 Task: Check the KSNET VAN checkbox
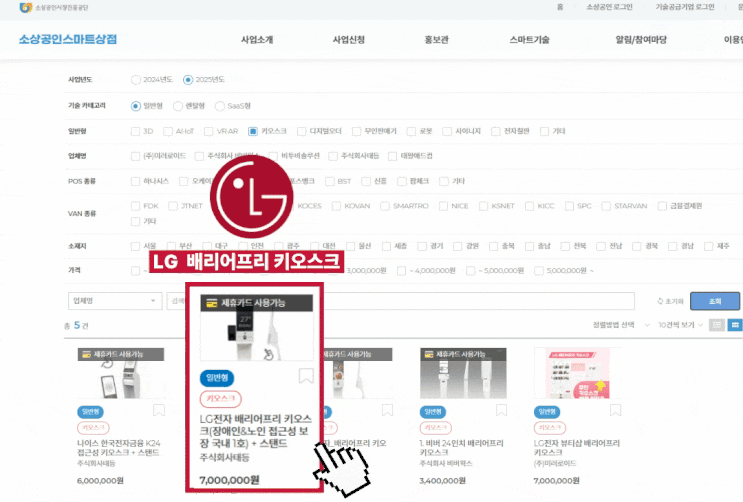pyautogui.click(x=483, y=206)
